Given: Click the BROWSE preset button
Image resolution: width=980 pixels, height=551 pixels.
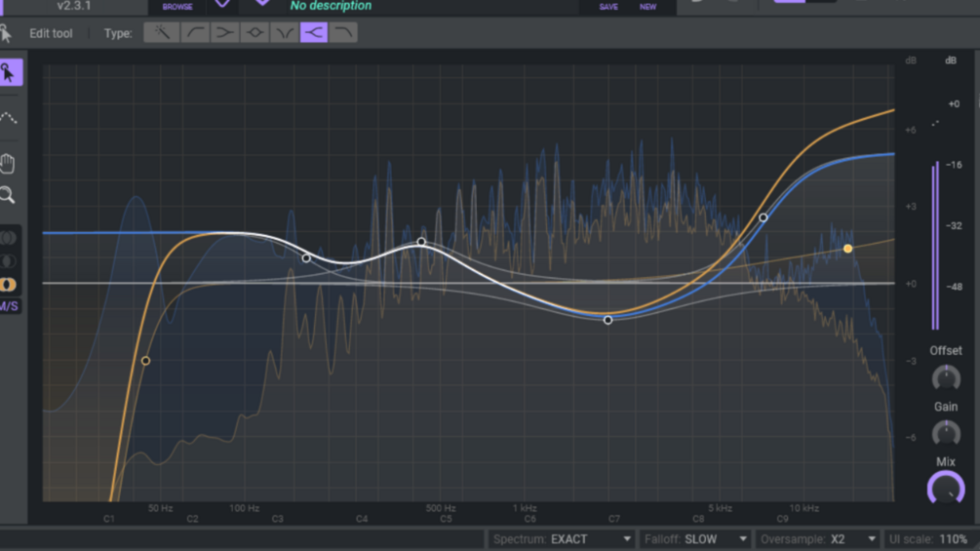Looking at the screenshot, I should point(177,7).
